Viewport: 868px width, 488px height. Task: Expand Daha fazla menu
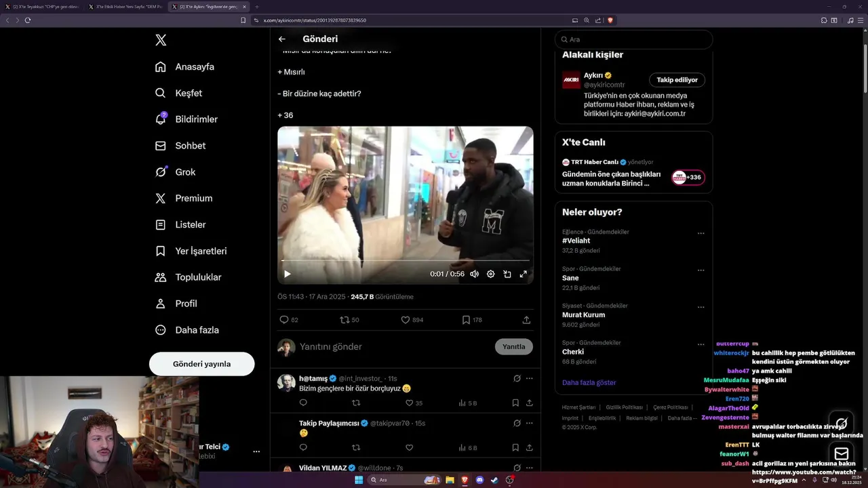(186, 330)
